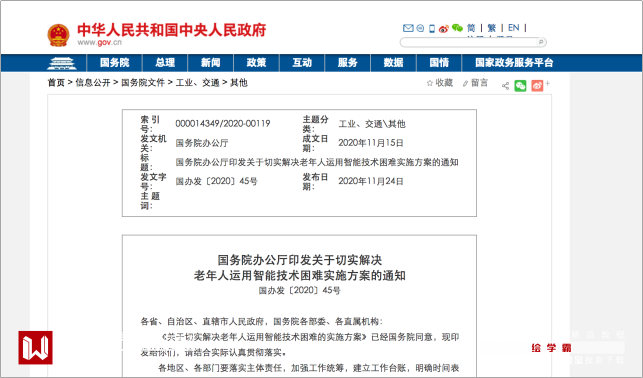Click the red Weibo icon in header
Viewport: 643px width, 378px height.
[444, 29]
